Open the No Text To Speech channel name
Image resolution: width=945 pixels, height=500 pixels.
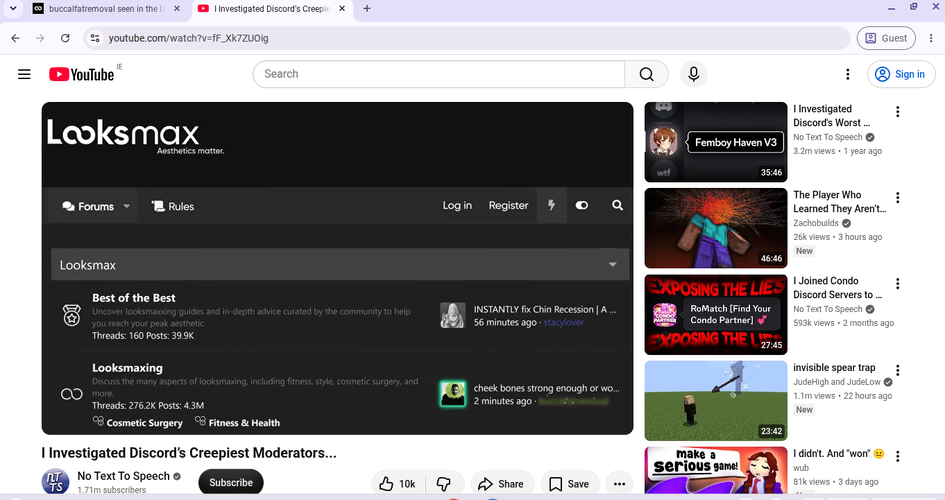124,476
